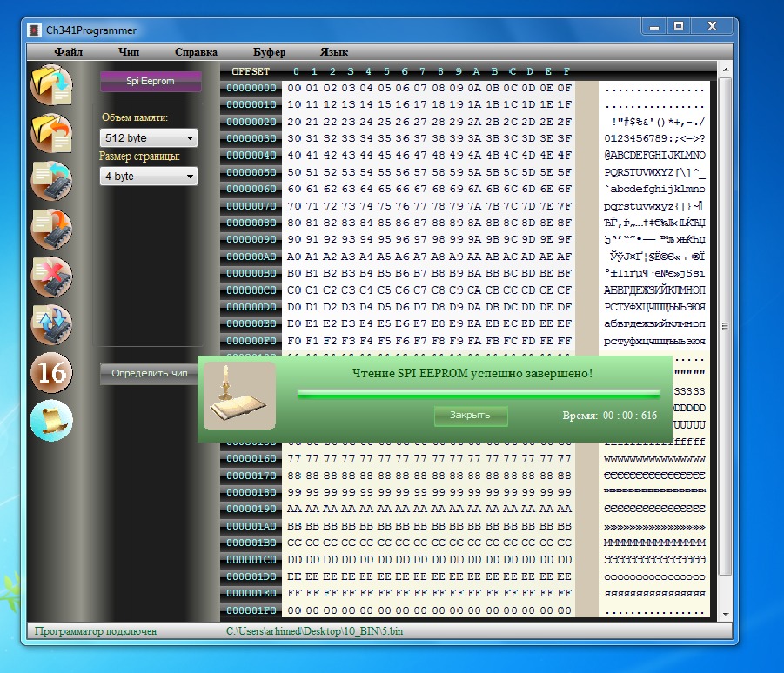Click the folder icon with blue arrow
Image resolution: width=784 pixels, height=673 pixels.
point(51,84)
